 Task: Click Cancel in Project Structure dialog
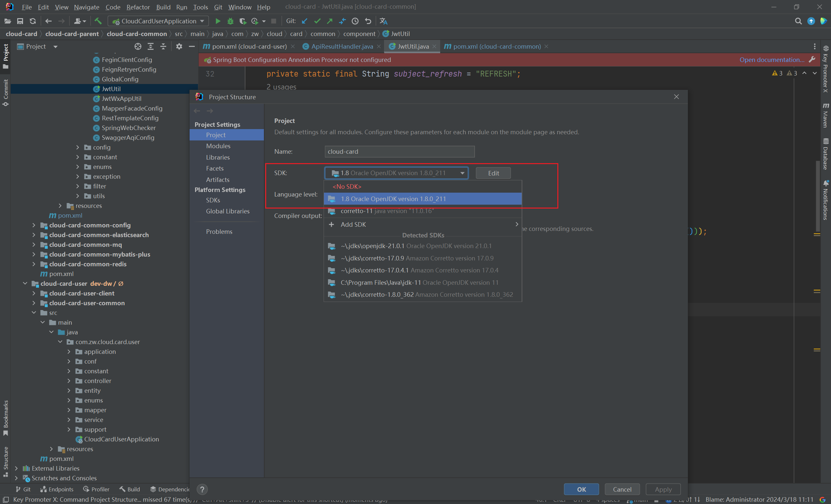[x=622, y=489]
